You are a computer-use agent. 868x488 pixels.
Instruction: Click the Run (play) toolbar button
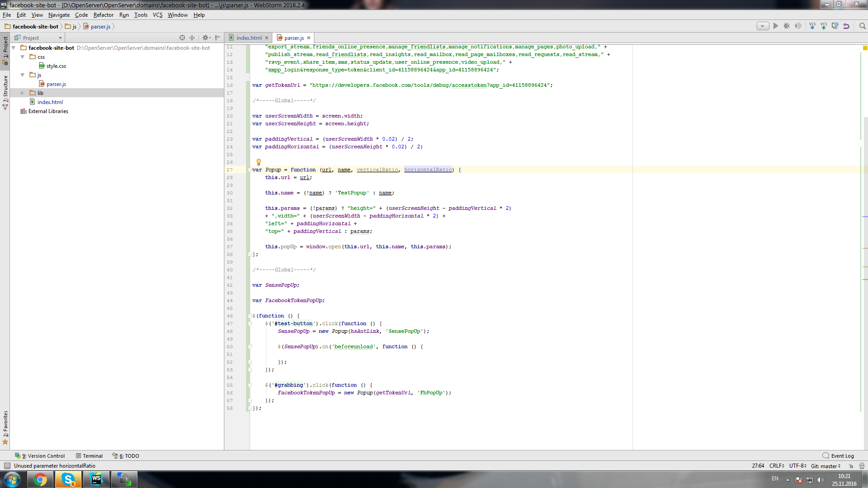[775, 26]
